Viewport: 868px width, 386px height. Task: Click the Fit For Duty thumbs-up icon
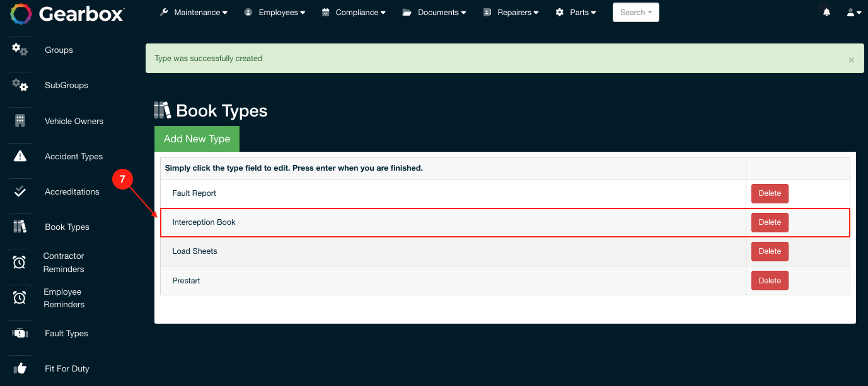20,368
